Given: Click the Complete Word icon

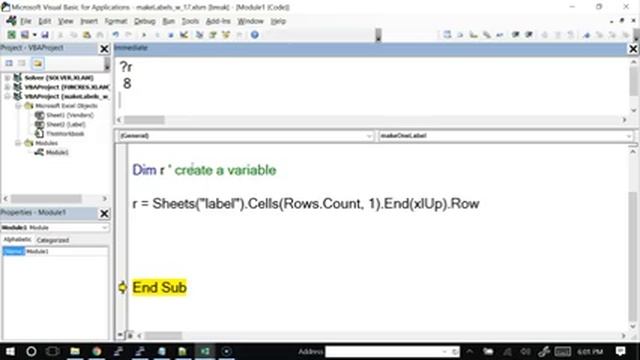Looking at the screenshot, I should pos(500,35).
